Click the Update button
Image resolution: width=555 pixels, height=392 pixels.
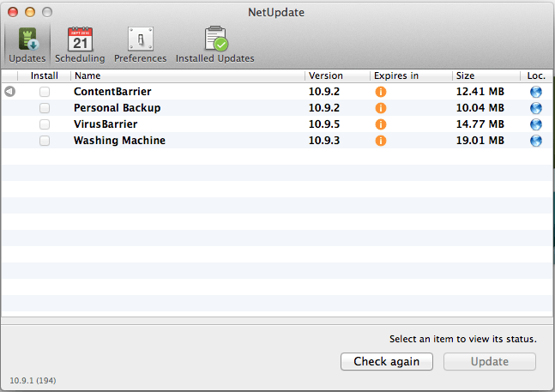(490, 362)
